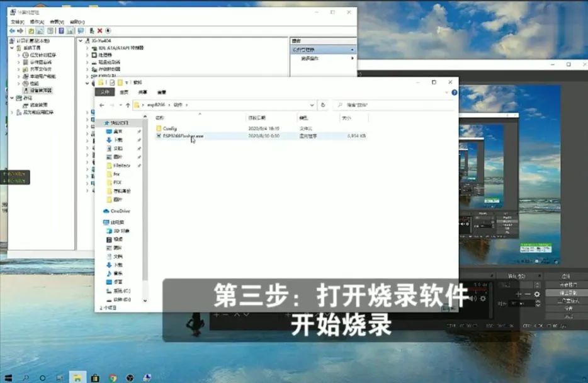Click the blue Help icon in the Explorer ribbon
588x383 pixels.
click(x=454, y=93)
